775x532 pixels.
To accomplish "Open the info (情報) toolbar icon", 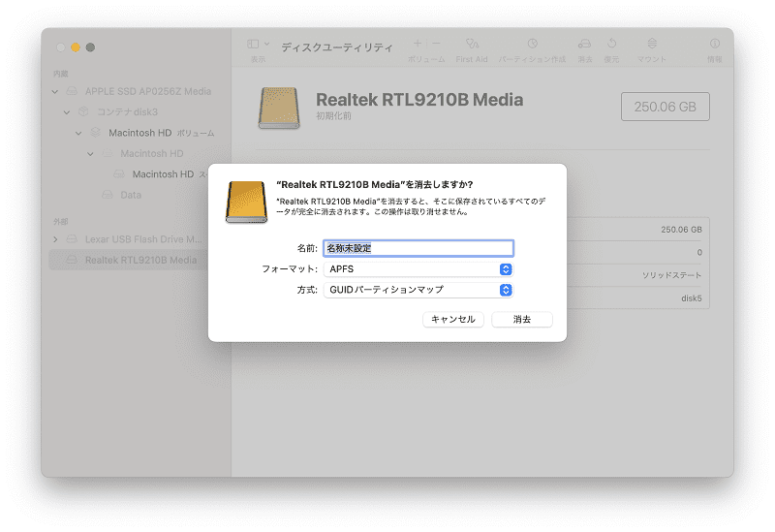I will coord(715,44).
